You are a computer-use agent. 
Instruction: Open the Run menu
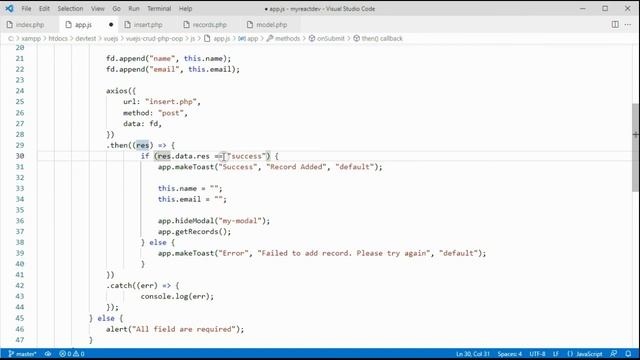tap(134, 9)
